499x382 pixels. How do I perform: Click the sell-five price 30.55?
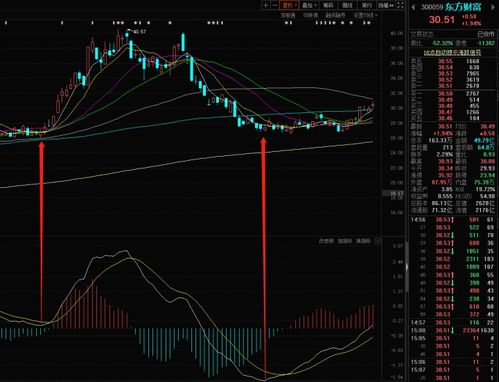click(445, 61)
